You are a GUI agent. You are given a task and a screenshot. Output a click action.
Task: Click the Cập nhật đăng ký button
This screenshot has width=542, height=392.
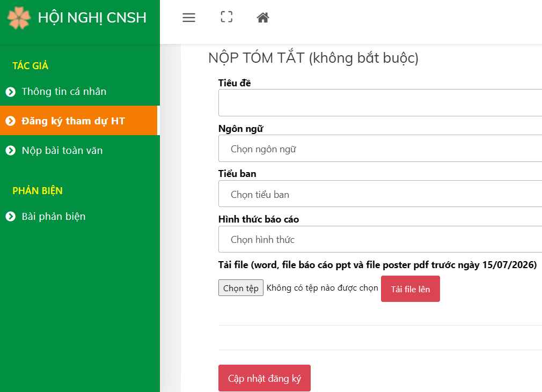(264, 378)
